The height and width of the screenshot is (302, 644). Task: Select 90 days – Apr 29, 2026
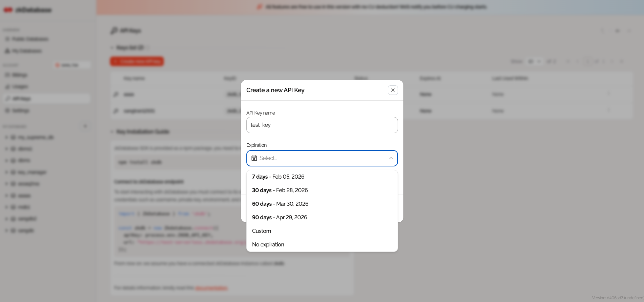click(x=322, y=218)
